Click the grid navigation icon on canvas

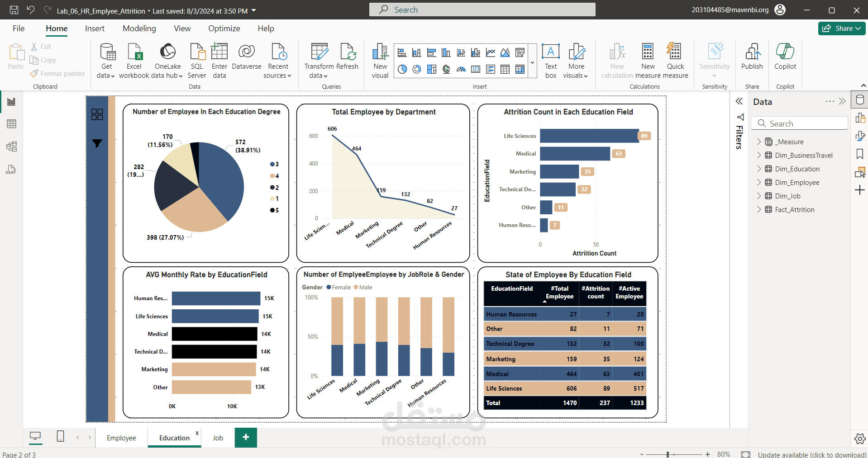[x=97, y=114]
